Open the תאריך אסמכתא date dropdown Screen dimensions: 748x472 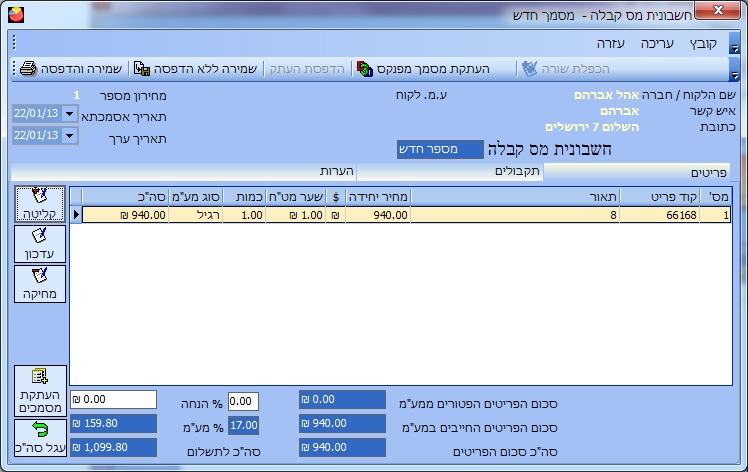pyautogui.click(x=70, y=114)
